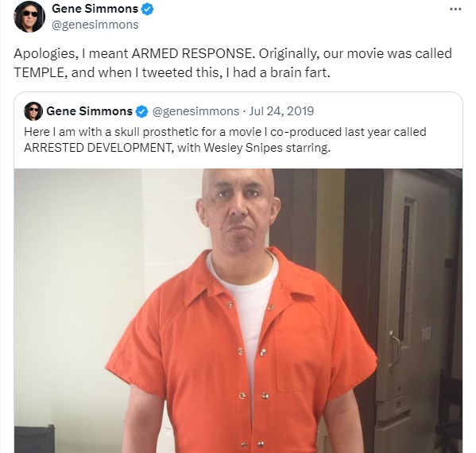
Task: Visit the @genesimmons handle under the top name
Action: (95, 25)
